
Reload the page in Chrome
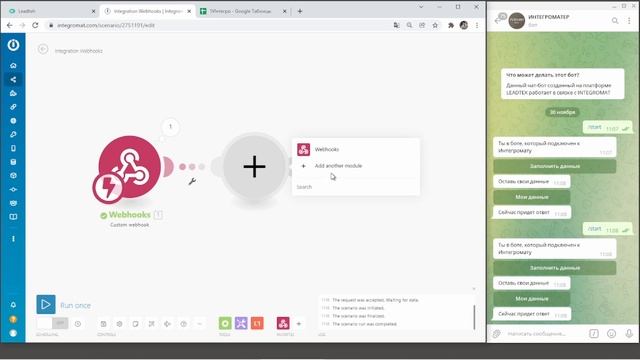[x=35, y=25]
